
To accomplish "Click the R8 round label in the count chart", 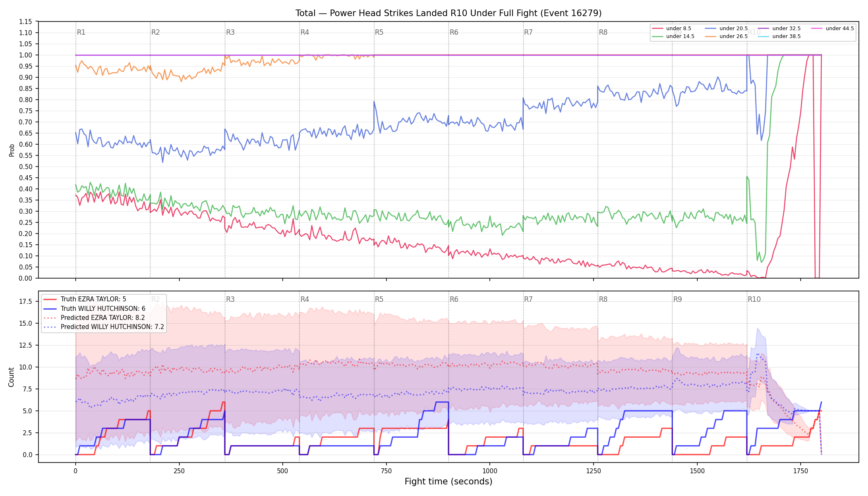I will (x=603, y=299).
